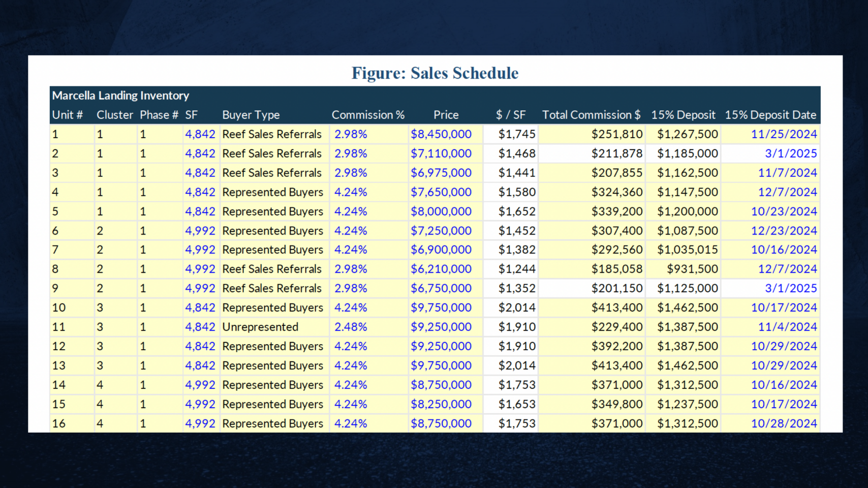Click the 12/23/2024 deposit date cell

pyautogui.click(x=784, y=231)
